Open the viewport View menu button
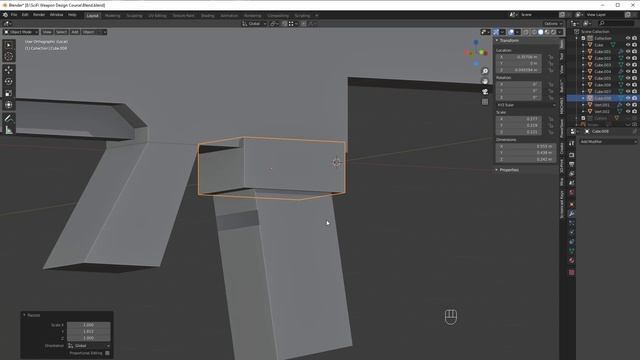This screenshot has width=640, height=360. coord(47,32)
